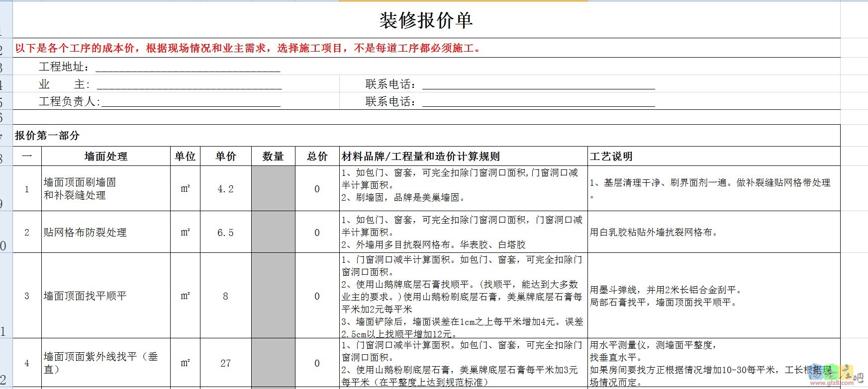Image resolution: width=868 pixels, height=389 pixels.
Task: Click the 一 section number cell
Action: (x=27, y=156)
